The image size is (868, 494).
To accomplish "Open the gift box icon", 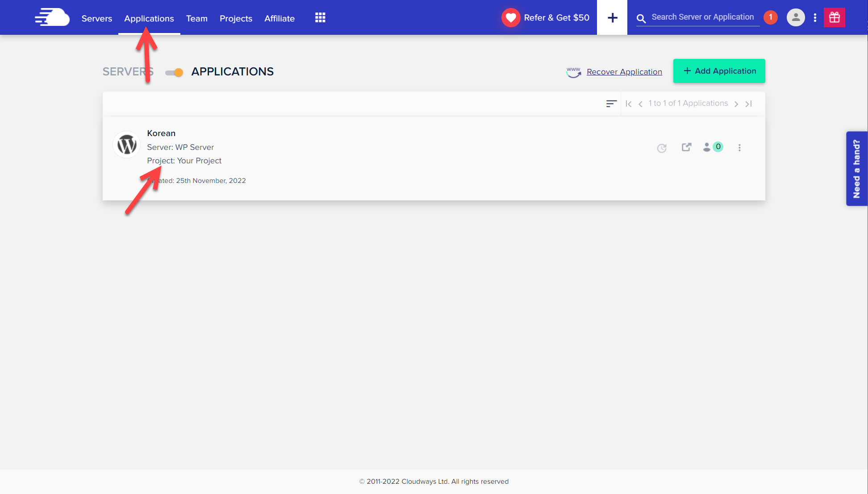I will coord(834,18).
